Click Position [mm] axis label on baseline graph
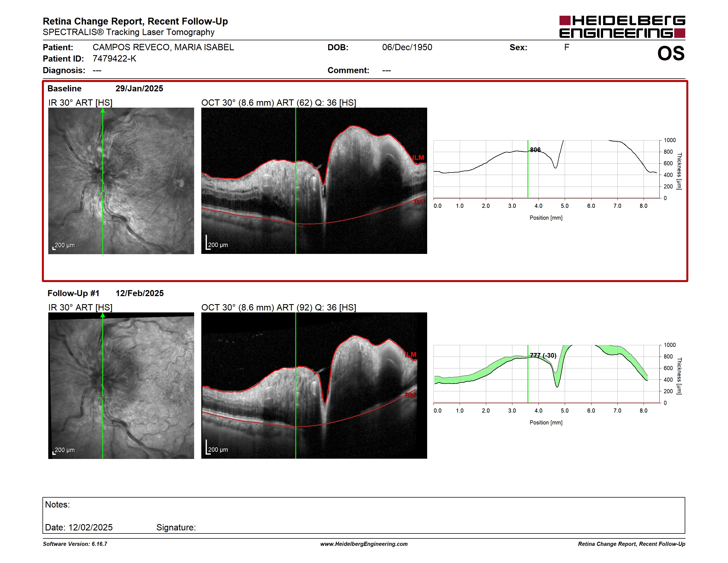728x563 pixels. [546, 218]
